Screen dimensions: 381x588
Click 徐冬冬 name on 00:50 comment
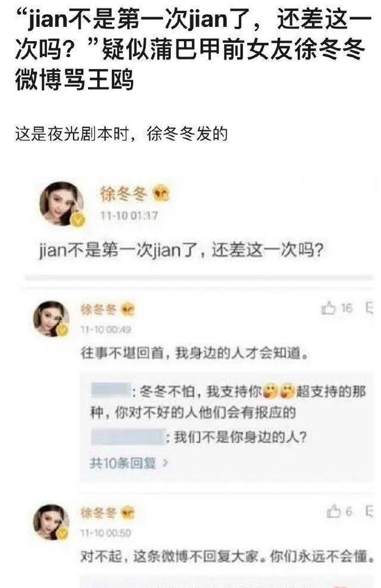99,512
